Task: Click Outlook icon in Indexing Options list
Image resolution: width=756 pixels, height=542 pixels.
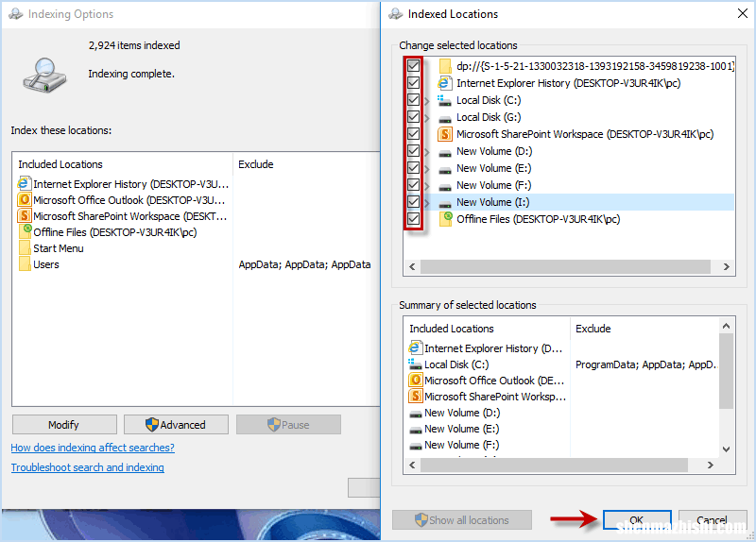Action: pyautogui.click(x=25, y=199)
